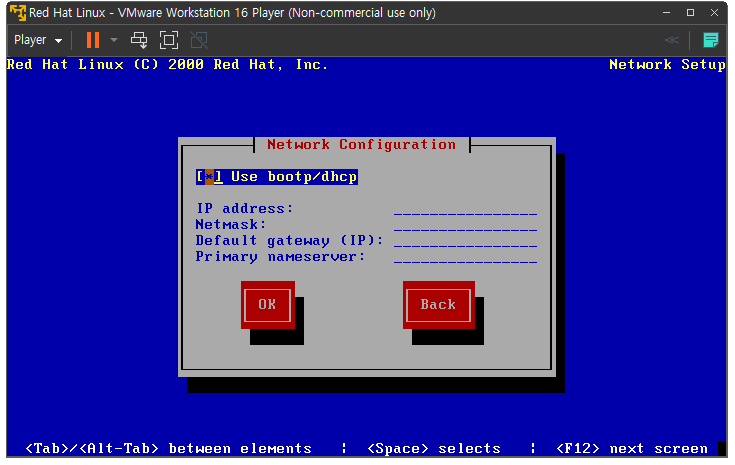Click 'Red Hat Linux (C) 2000' header text
Screen dimensions: 735x465
click(105, 65)
